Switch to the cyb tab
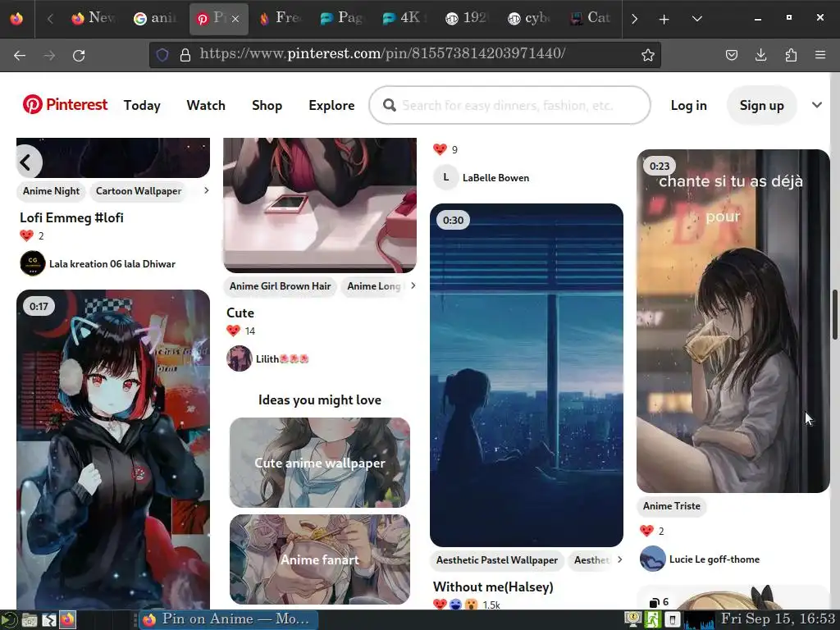This screenshot has width=840, height=630. click(x=529, y=19)
